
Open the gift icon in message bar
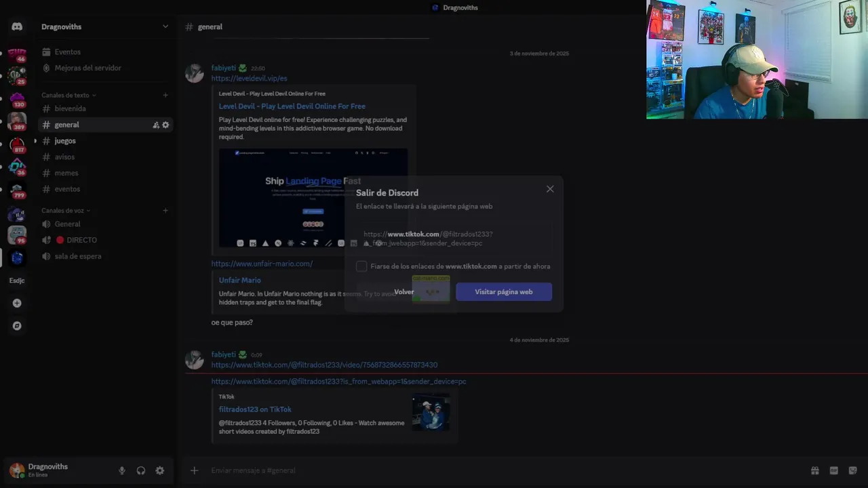(815, 470)
